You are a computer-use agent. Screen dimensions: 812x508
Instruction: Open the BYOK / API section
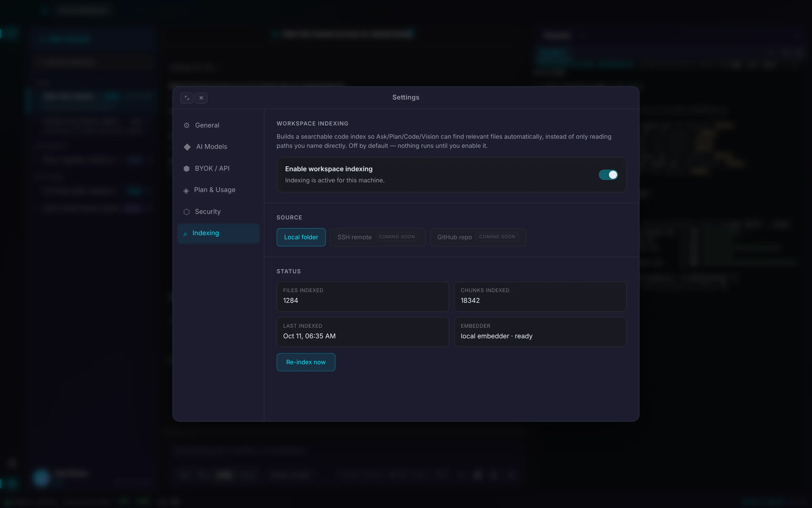coord(218,168)
